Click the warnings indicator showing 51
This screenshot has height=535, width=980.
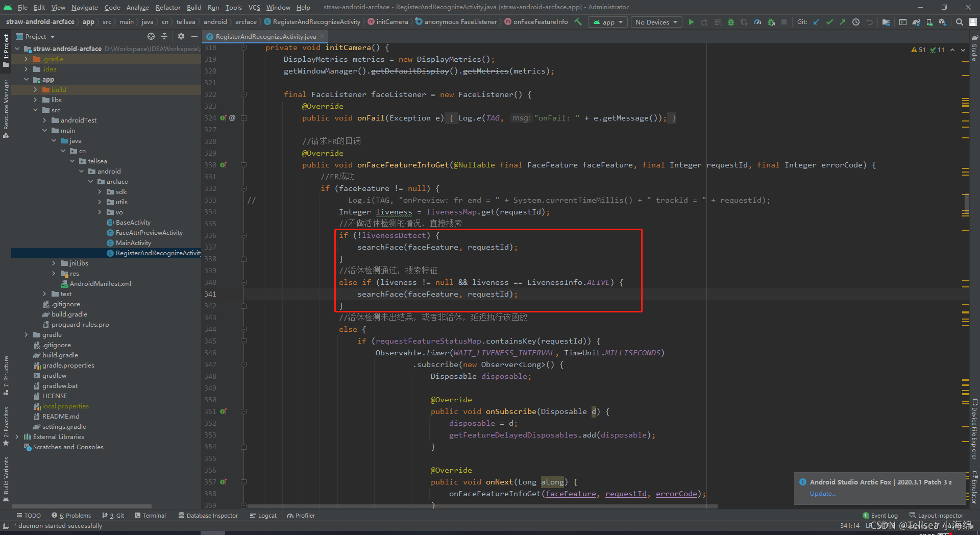[x=918, y=50]
